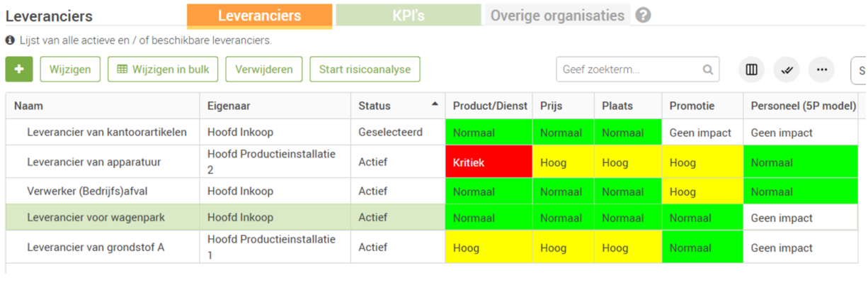Click the info icon beside the list description
Image resolution: width=868 pixels, height=295 pixels.
tap(10, 40)
